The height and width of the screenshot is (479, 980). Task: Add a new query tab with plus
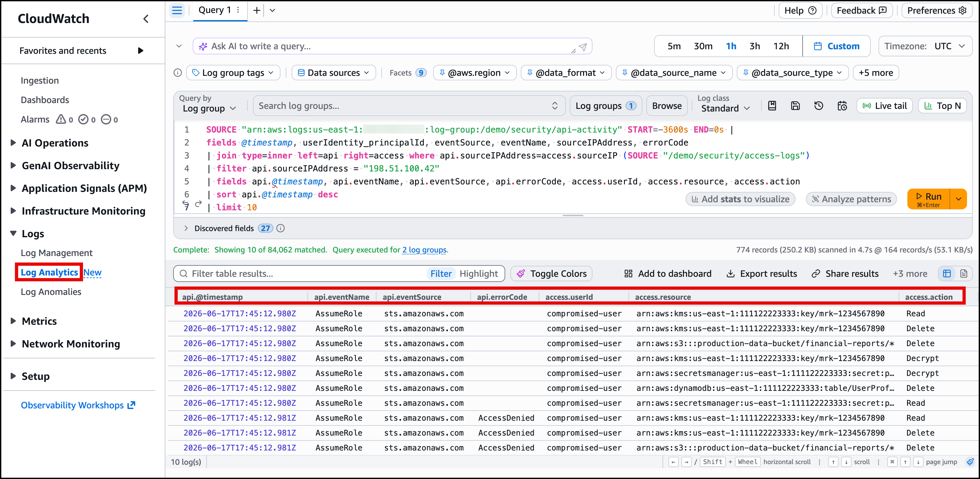[x=257, y=10]
